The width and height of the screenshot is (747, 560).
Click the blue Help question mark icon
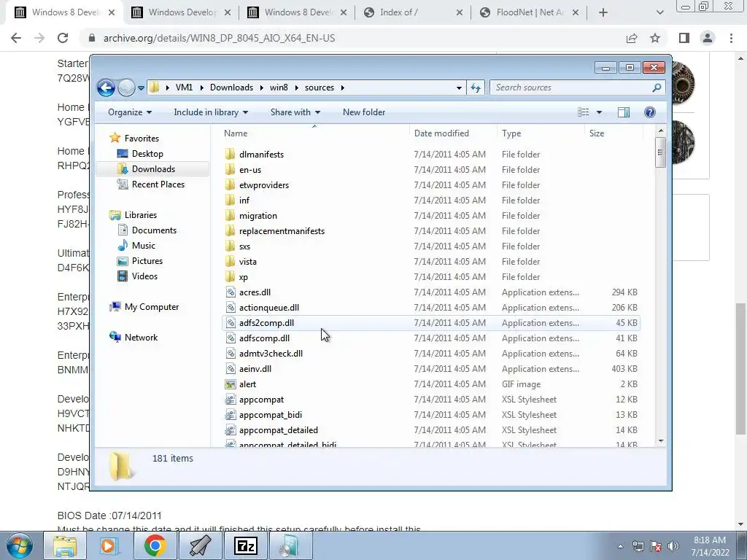click(650, 112)
